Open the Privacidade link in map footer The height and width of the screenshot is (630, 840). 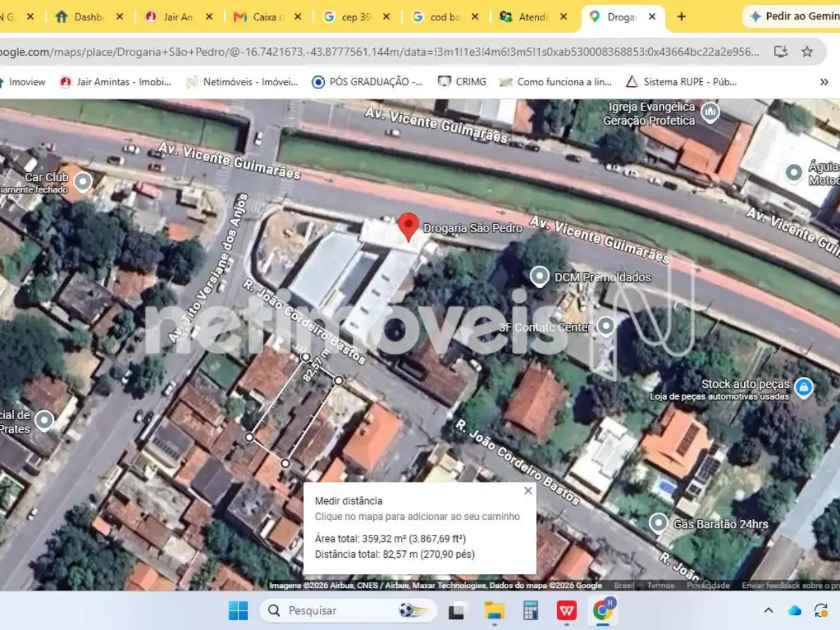(x=708, y=585)
